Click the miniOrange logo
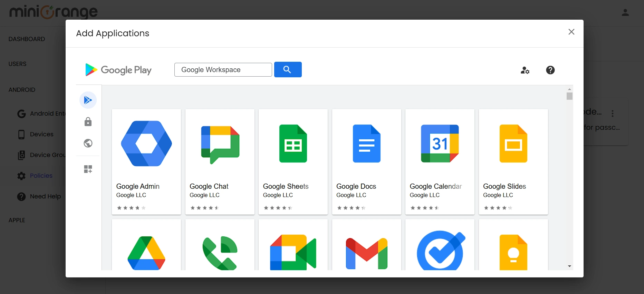 coord(54,12)
